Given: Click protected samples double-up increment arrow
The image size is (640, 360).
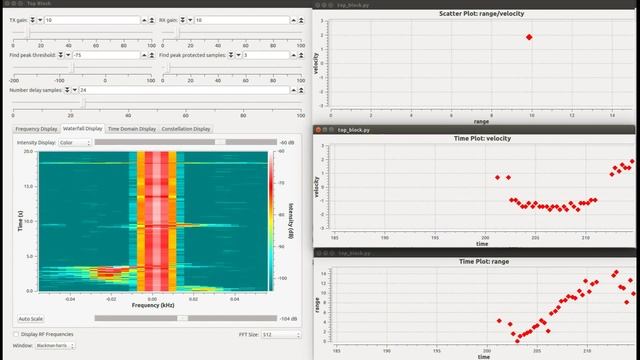Looking at the screenshot, I should click(301, 55).
